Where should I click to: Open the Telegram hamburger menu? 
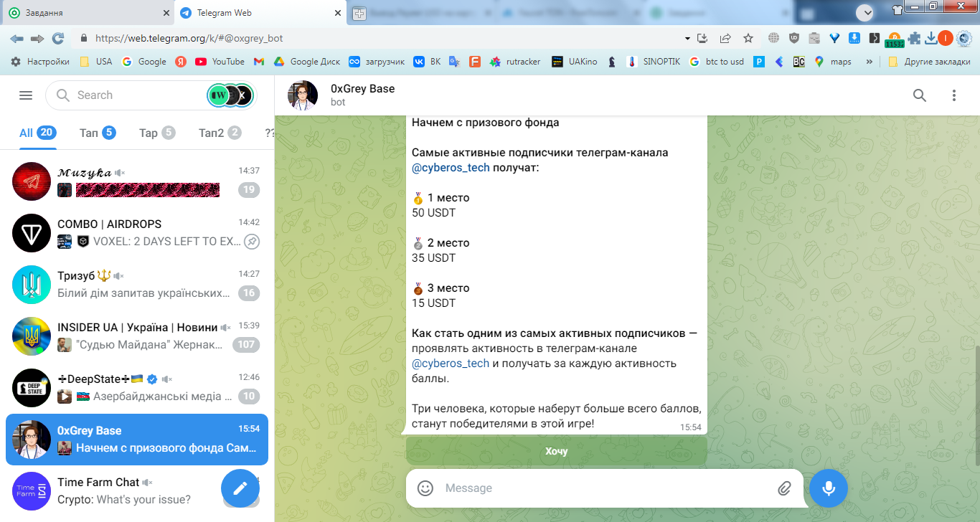coord(26,95)
